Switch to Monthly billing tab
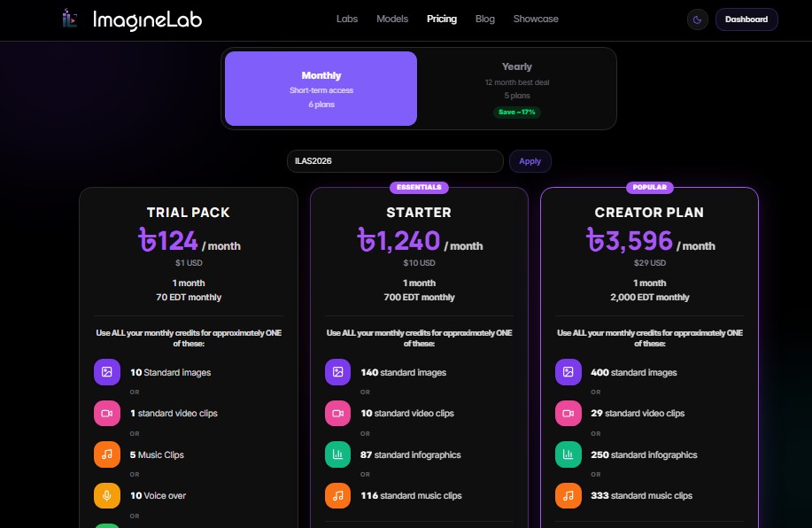The height and width of the screenshot is (528, 812). click(x=321, y=89)
